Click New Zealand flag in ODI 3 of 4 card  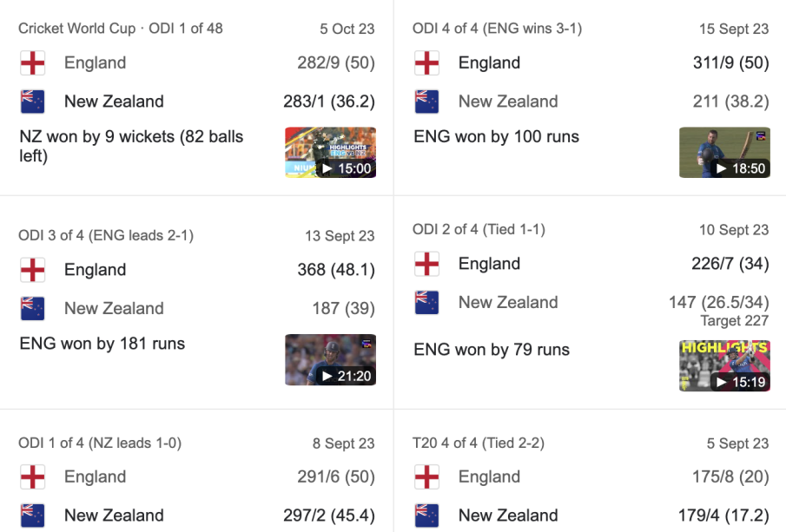point(32,308)
